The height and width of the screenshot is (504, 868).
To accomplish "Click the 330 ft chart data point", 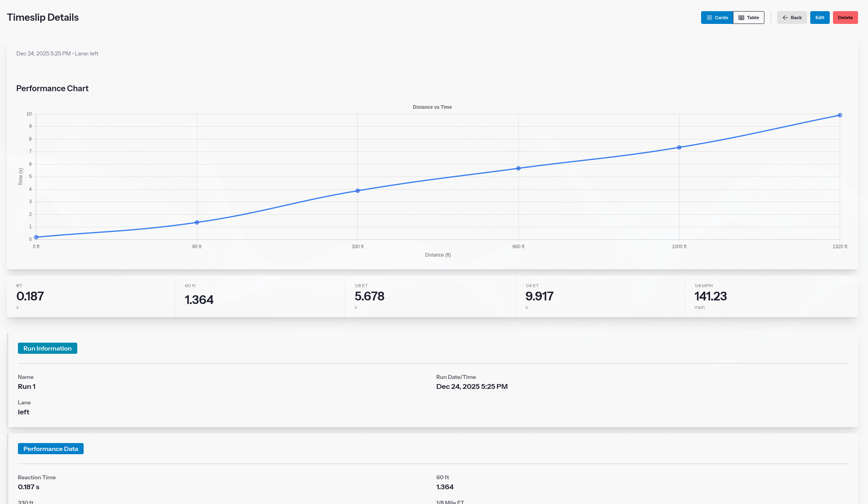I will [358, 191].
